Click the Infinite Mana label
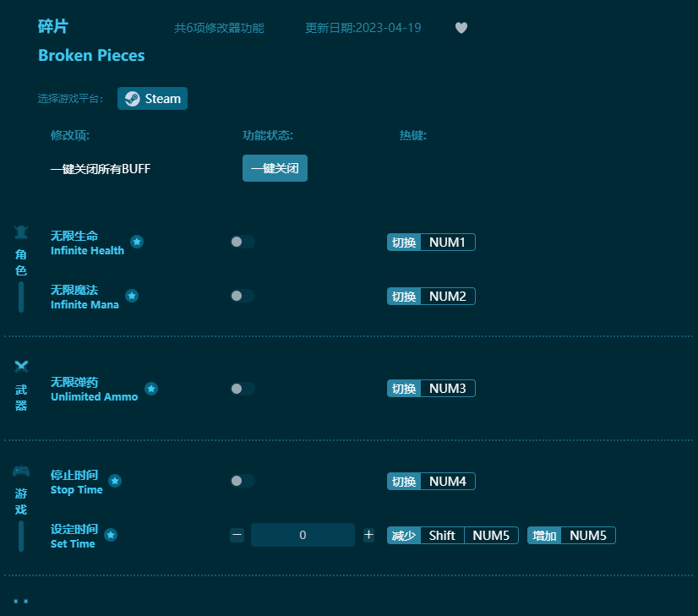 click(x=85, y=304)
